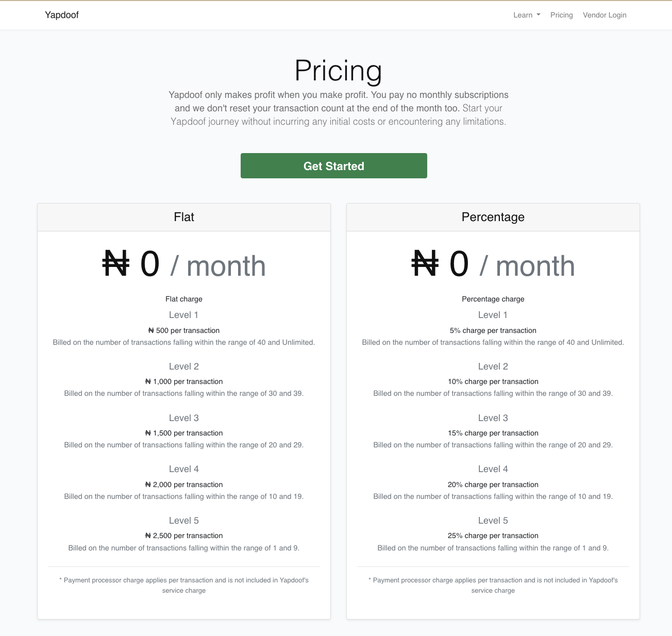Click the Flat card payment processor footnote
This screenshot has width=672, height=636.
[184, 585]
